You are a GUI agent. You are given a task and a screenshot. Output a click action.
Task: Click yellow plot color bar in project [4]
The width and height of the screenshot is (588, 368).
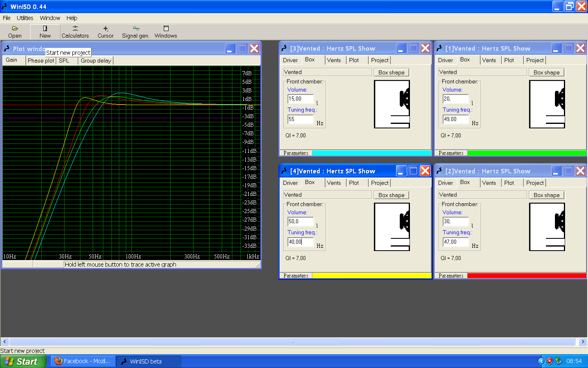coord(372,276)
